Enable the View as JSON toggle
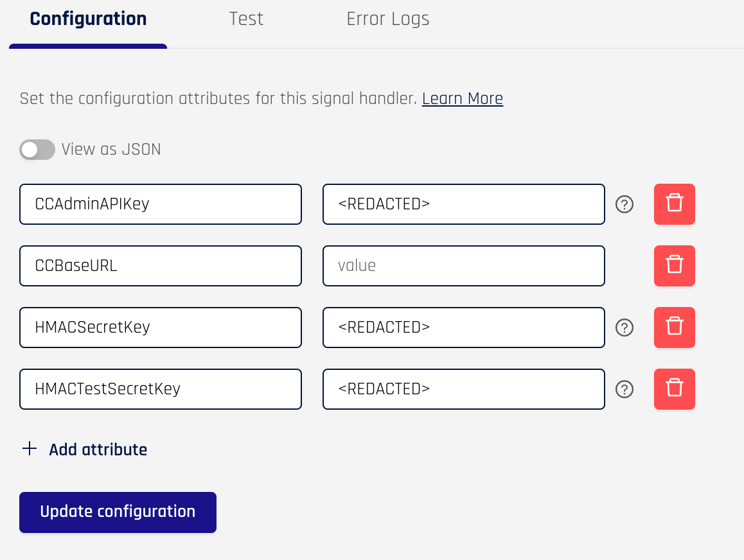The image size is (744, 560). 37,150
